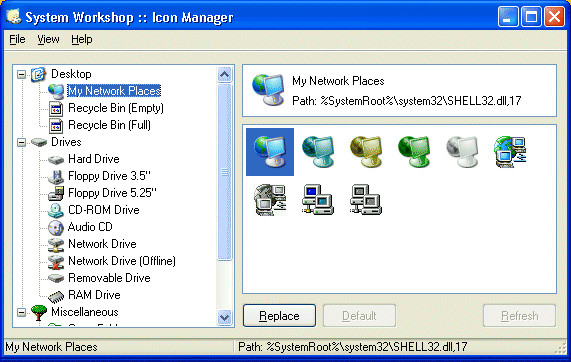Click the Removable Drive icon

click(x=56, y=278)
